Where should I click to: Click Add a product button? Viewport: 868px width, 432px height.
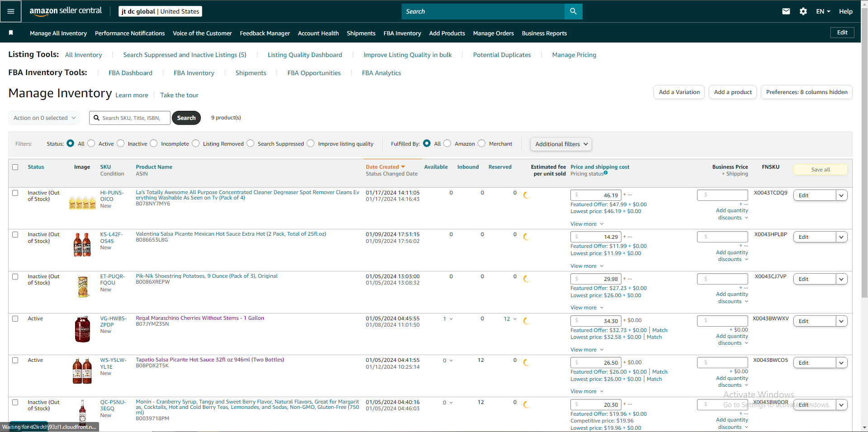pyautogui.click(x=733, y=92)
